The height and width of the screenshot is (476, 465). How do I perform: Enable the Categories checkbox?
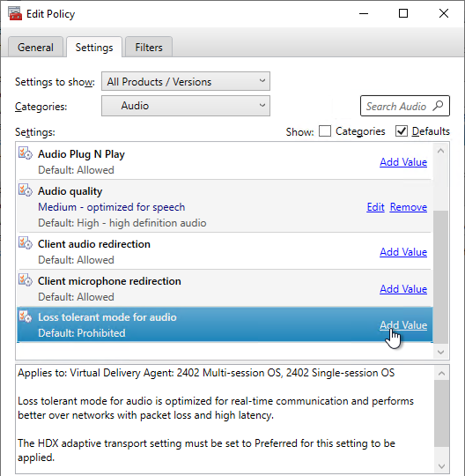click(x=325, y=131)
